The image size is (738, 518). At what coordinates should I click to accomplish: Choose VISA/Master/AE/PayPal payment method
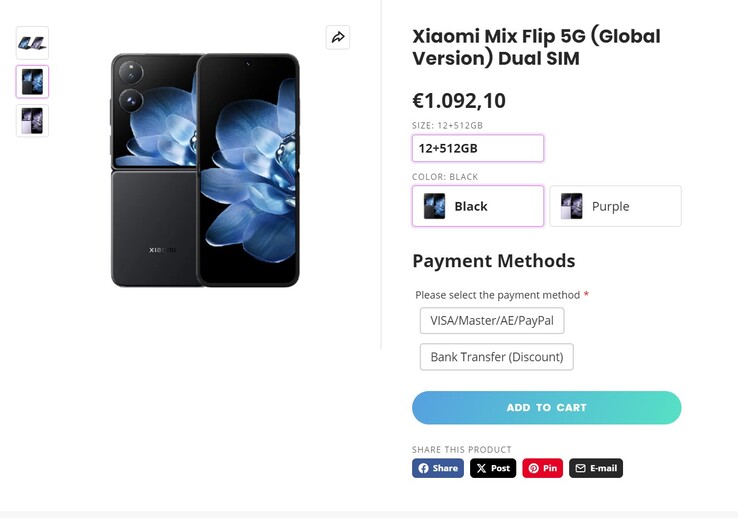point(492,321)
